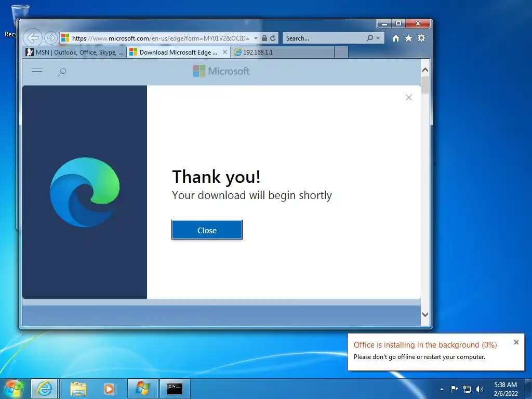The height and width of the screenshot is (399, 532).
Task: Click the page scrollbar up arrow
Action: click(x=425, y=70)
